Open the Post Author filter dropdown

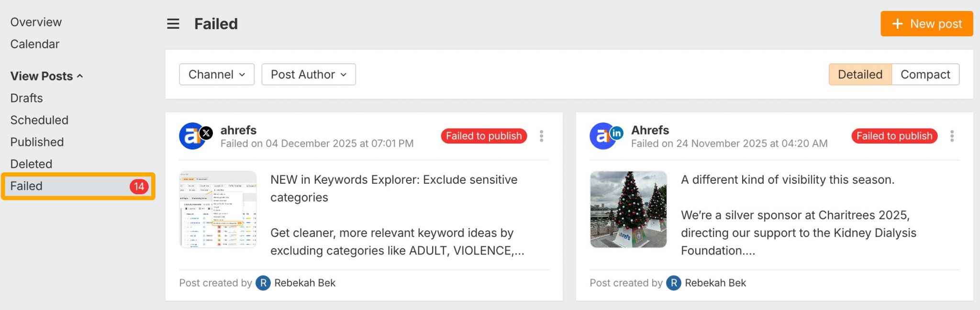[x=308, y=74]
